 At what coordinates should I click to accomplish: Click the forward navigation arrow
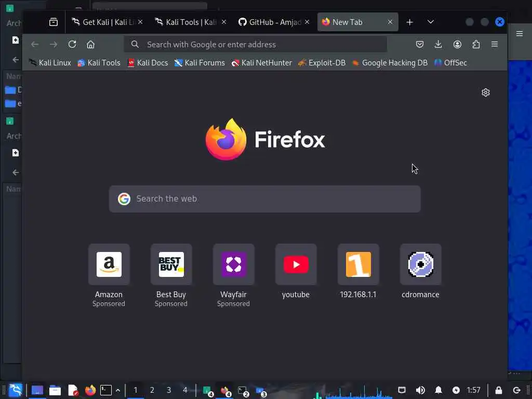[x=54, y=45]
